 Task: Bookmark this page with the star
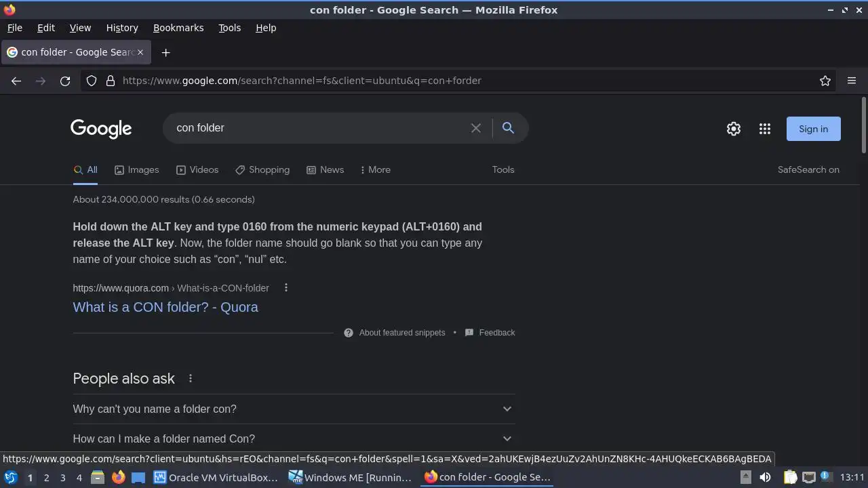point(825,81)
